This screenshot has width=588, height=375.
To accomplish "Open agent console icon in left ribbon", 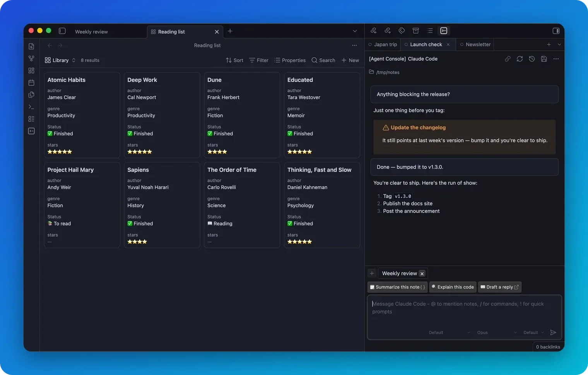I will 31,131.
